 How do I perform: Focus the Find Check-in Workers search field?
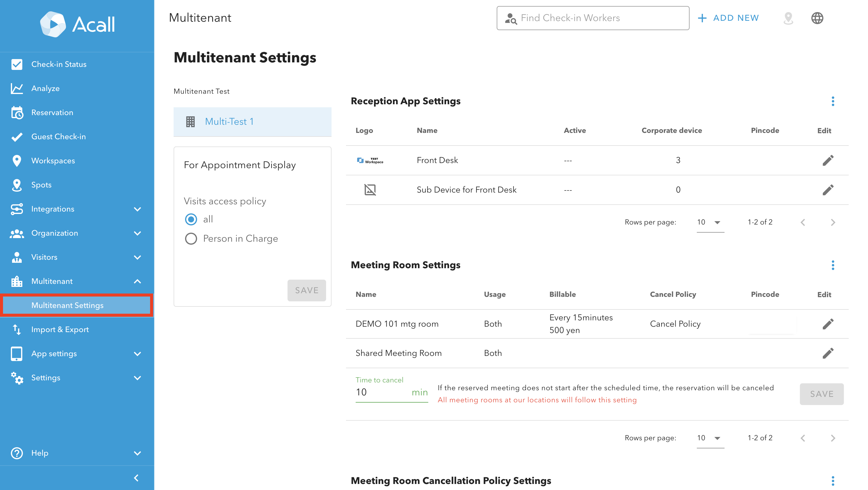593,18
